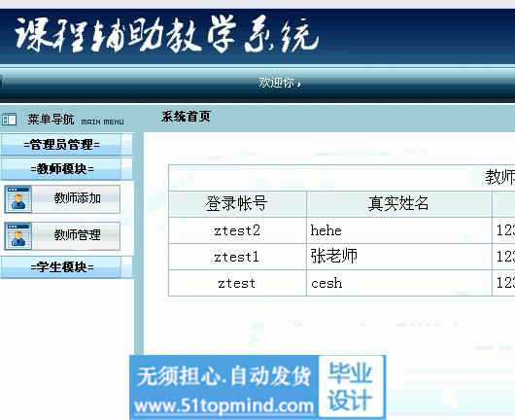Screen dimensions: 515x420
Task: Click the 菜单导航 MAIN MENU label
Action: click(76, 120)
